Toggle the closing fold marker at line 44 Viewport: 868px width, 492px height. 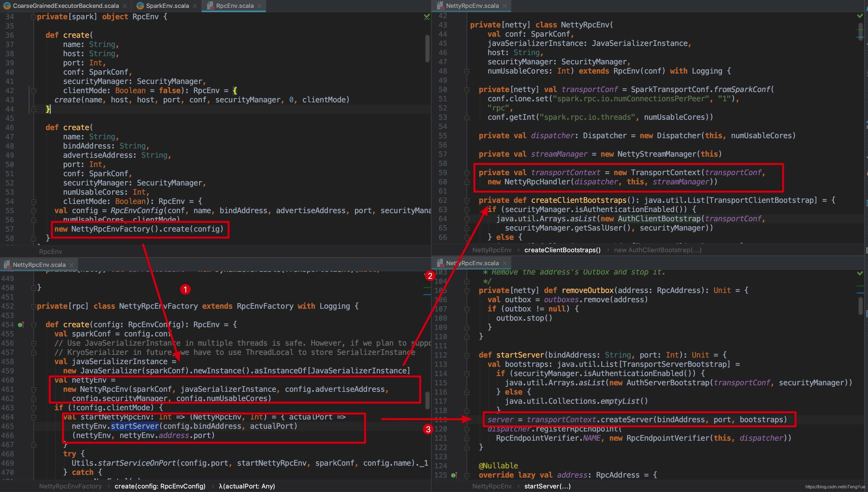click(33, 109)
